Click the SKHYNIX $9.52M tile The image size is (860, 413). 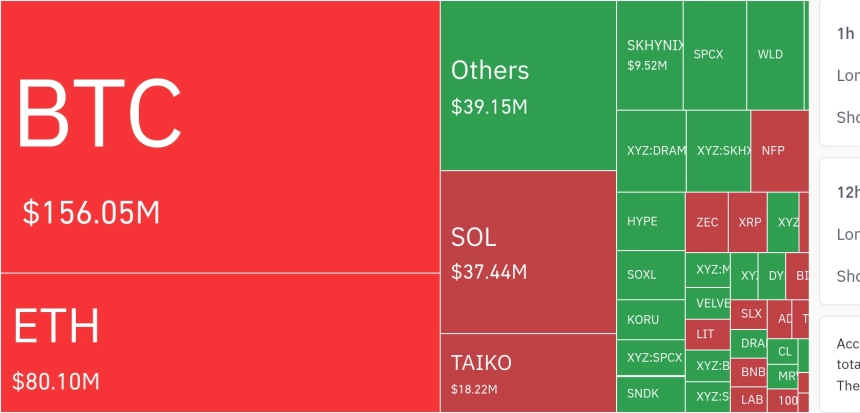coord(650,55)
